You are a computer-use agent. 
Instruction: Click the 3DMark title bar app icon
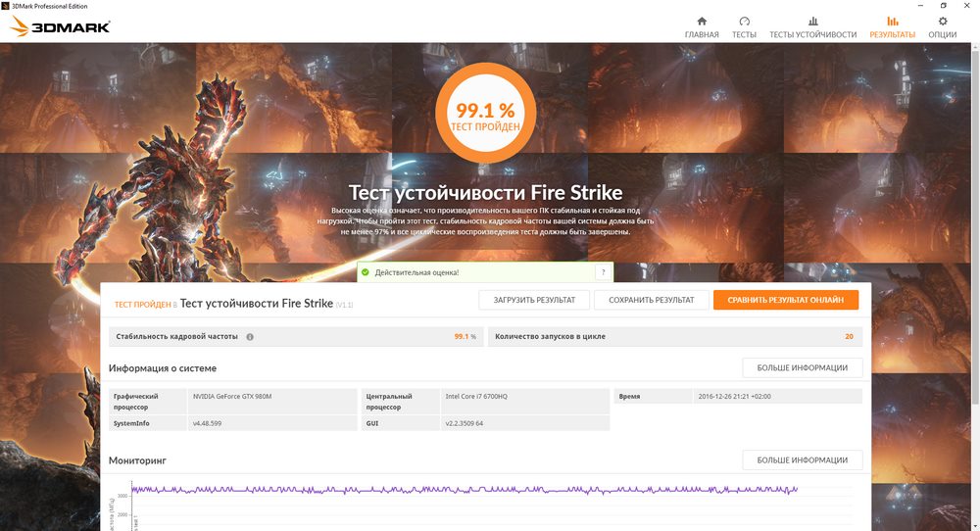click(x=6, y=6)
